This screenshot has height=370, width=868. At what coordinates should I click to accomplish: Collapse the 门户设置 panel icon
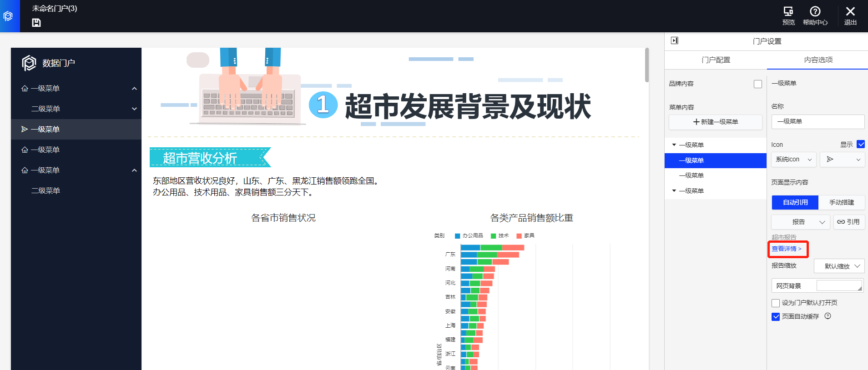pyautogui.click(x=675, y=40)
